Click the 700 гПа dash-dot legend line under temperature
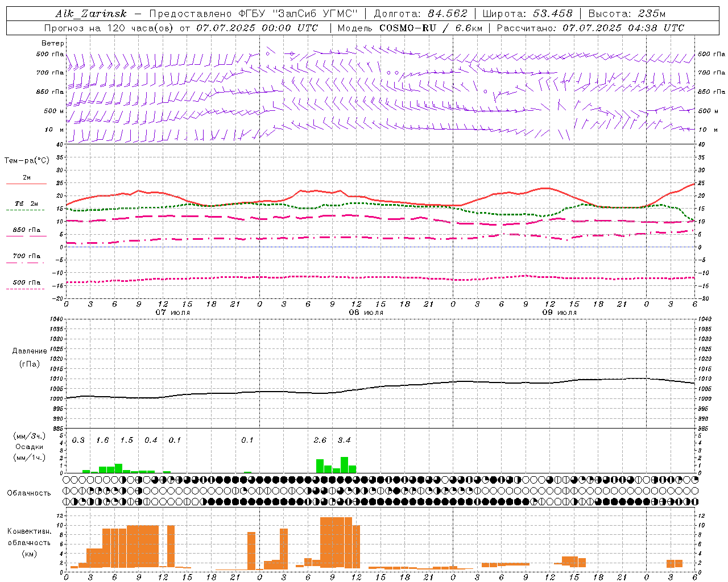This screenshot has height=582, width=728. [25, 263]
